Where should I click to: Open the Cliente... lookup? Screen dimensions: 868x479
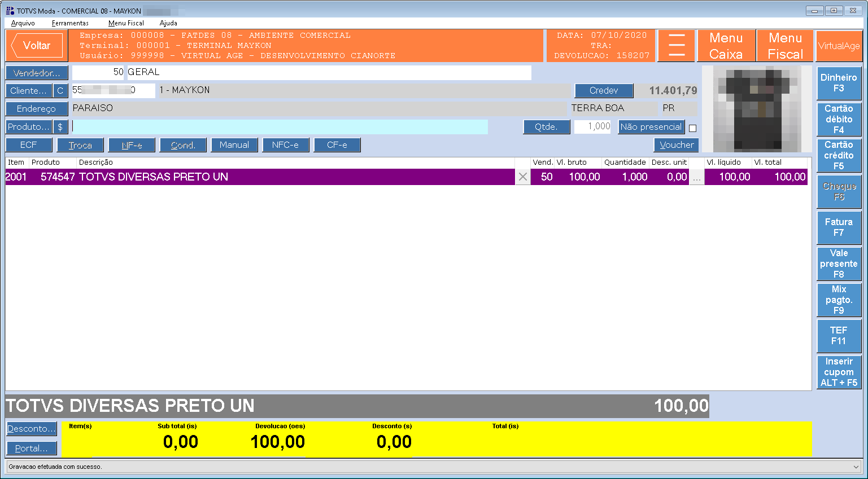(x=29, y=91)
